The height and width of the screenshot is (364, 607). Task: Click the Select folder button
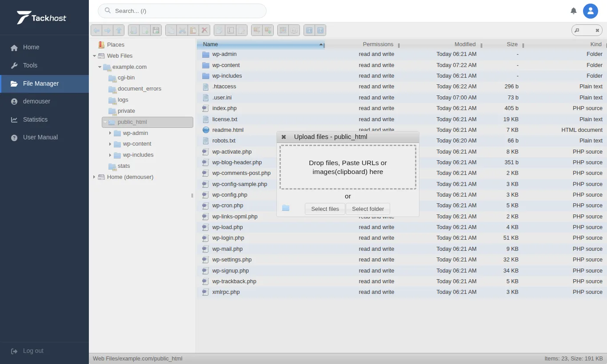pyautogui.click(x=368, y=209)
